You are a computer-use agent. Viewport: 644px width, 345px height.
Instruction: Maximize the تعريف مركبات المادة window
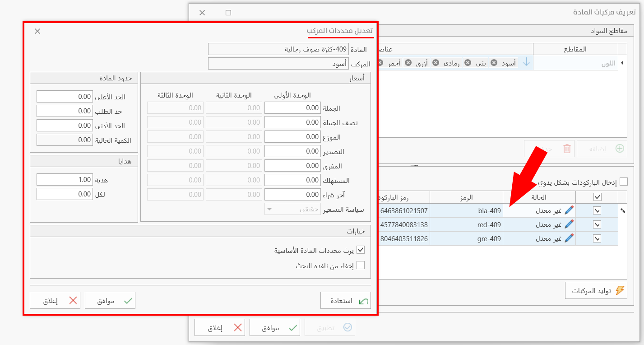tap(228, 13)
